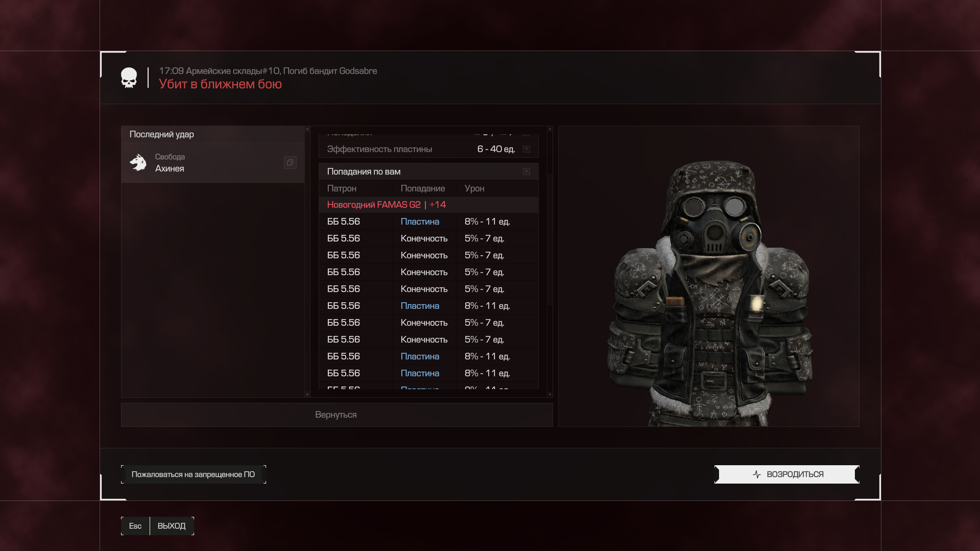Click the Свобода faction label
The image size is (980, 551).
[x=170, y=157]
